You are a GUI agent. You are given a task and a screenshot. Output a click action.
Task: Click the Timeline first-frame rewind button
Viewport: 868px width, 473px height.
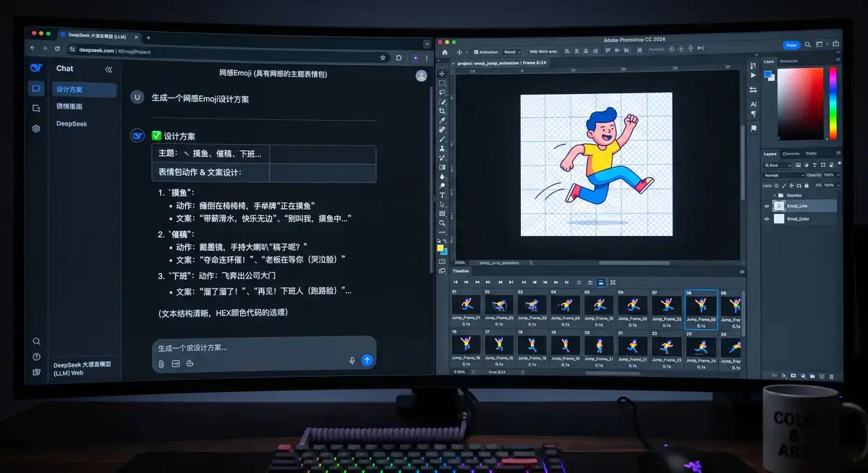[456, 282]
